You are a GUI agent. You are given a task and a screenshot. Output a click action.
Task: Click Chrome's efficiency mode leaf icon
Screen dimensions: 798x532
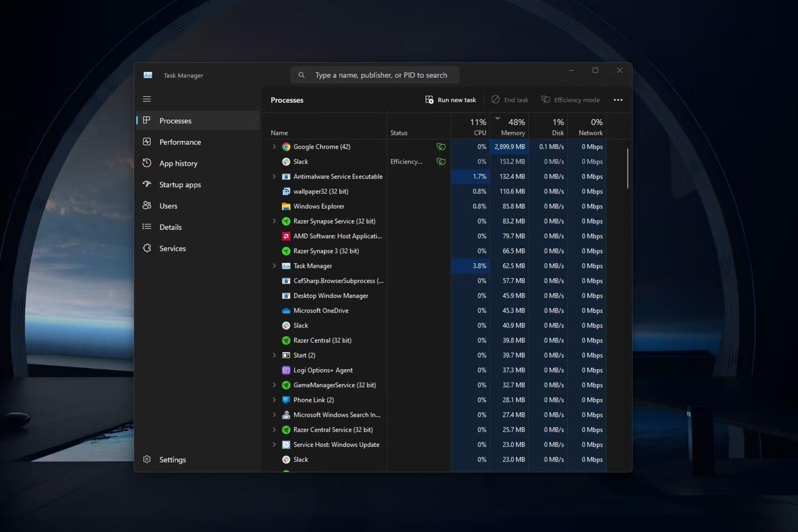point(441,147)
